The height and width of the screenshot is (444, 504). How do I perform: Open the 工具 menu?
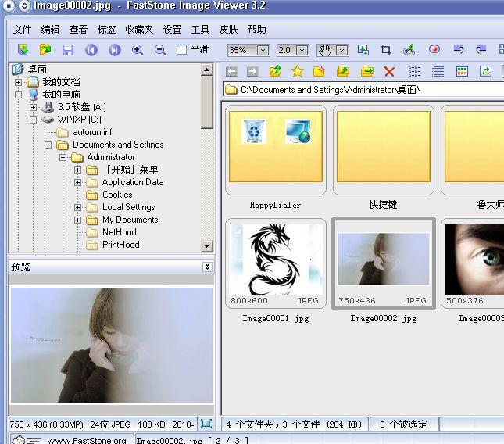point(200,30)
